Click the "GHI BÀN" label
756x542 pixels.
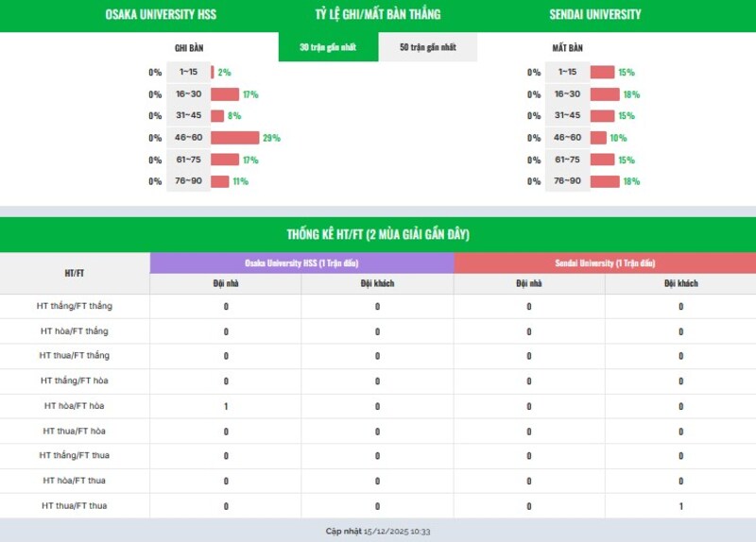[189, 48]
